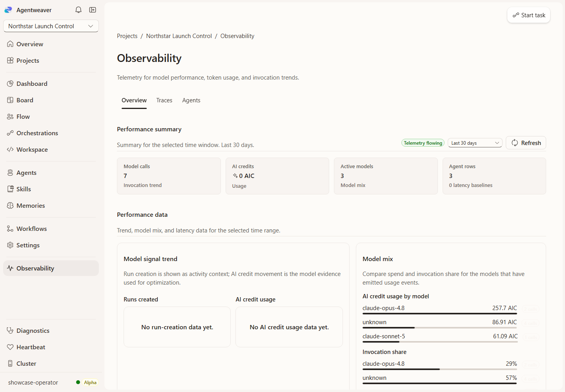Click the Refresh button
The height and width of the screenshot is (392, 565).
[526, 143]
